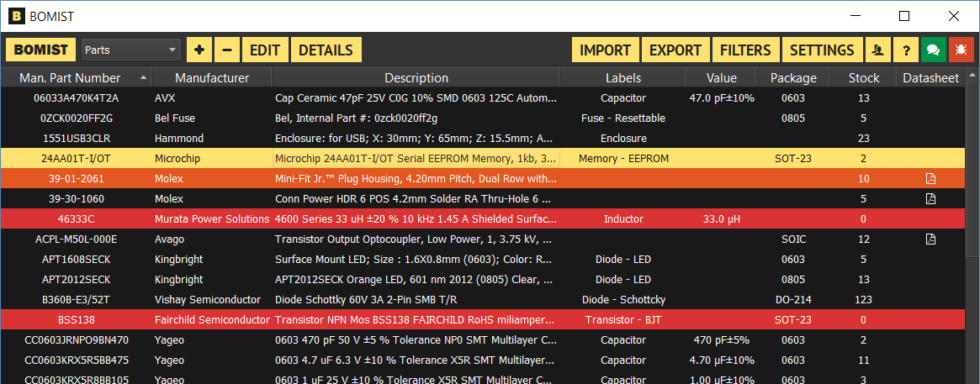This screenshot has width=980, height=384.
Task: Open datasheet PDF icon for 39-01-2061
Action: (930, 179)
